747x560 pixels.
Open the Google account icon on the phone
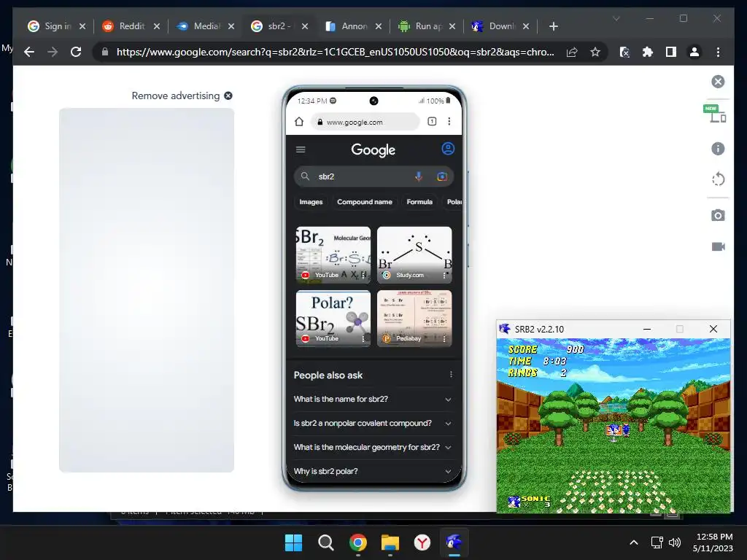[448, 149]
